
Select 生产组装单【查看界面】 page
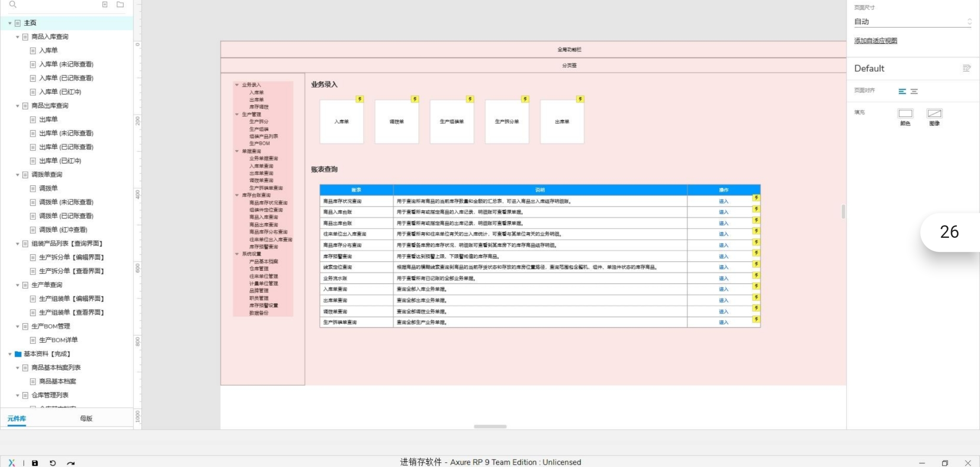[x=72, y=313]
